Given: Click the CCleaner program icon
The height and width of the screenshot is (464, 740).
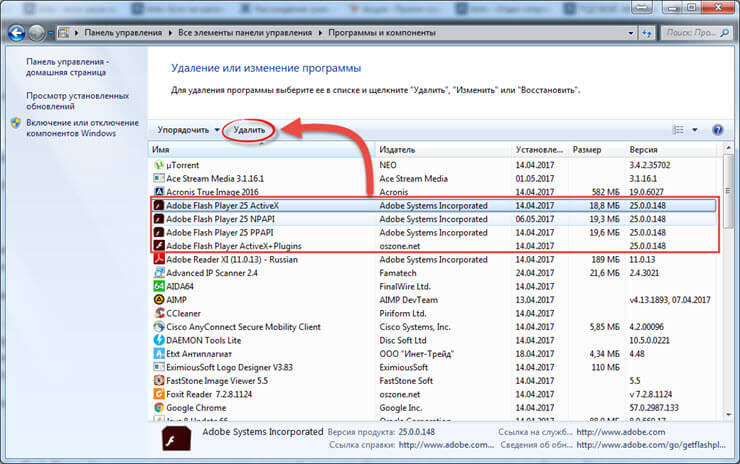Looking at the screenshot, I should pyautogui.click(x=159, y=313).
